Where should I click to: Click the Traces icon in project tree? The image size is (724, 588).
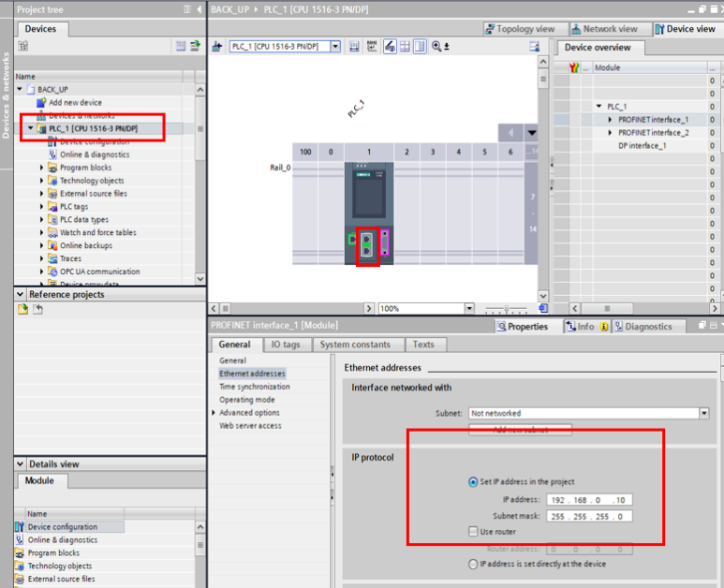[52, 258]
